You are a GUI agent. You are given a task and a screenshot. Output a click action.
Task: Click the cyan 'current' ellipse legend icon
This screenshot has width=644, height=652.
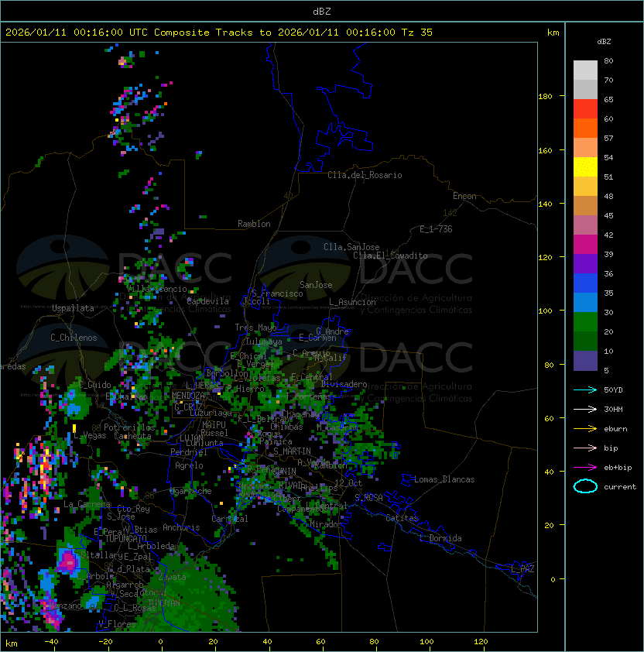[x=585, y=486]
